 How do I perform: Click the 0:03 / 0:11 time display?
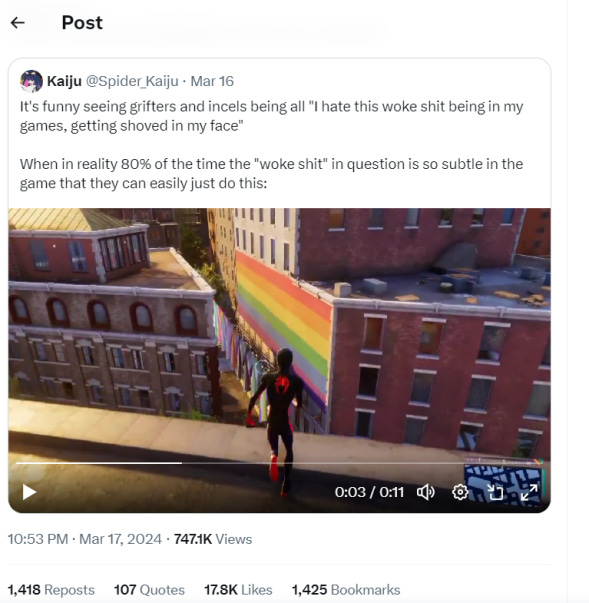point(369,492)
